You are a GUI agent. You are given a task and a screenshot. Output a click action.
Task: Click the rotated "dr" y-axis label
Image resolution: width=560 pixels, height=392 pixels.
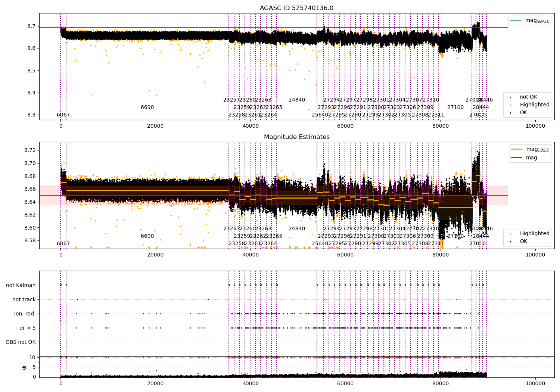click(x=24, y=367)
